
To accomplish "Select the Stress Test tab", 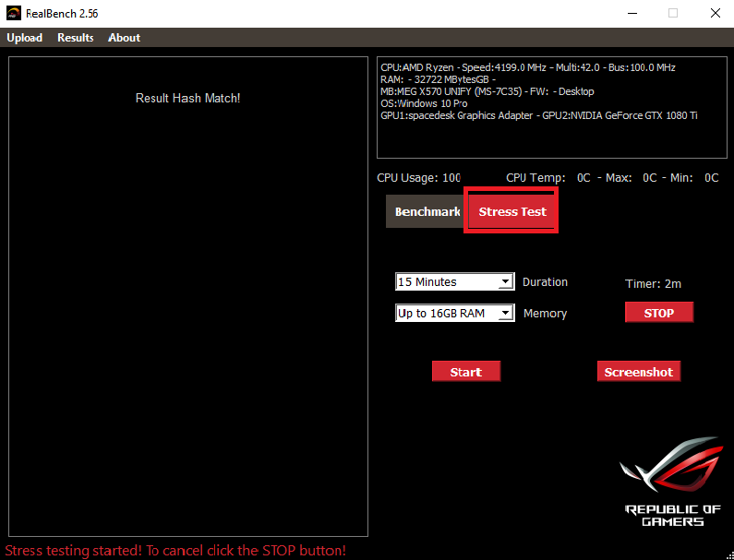I will click(511, 211).
